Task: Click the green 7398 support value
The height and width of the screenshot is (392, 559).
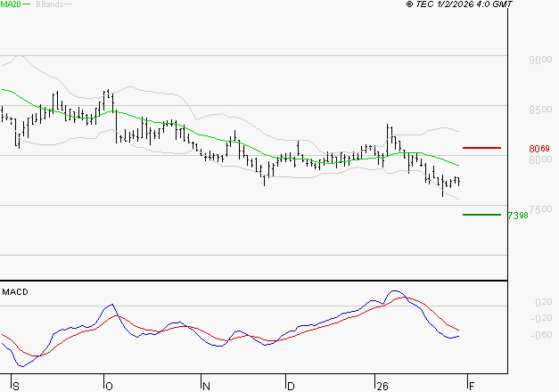Action: [x=518, y=216]
